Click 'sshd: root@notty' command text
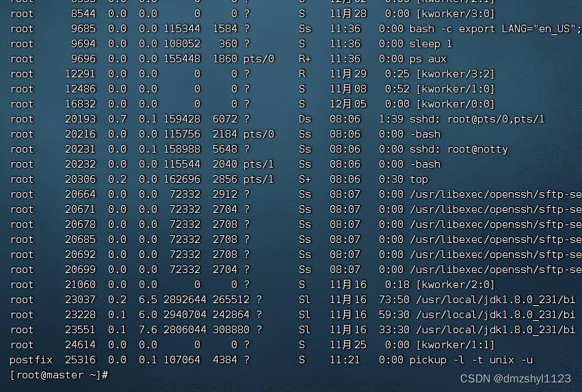The image size is (582, 392). tap(458, 149)
